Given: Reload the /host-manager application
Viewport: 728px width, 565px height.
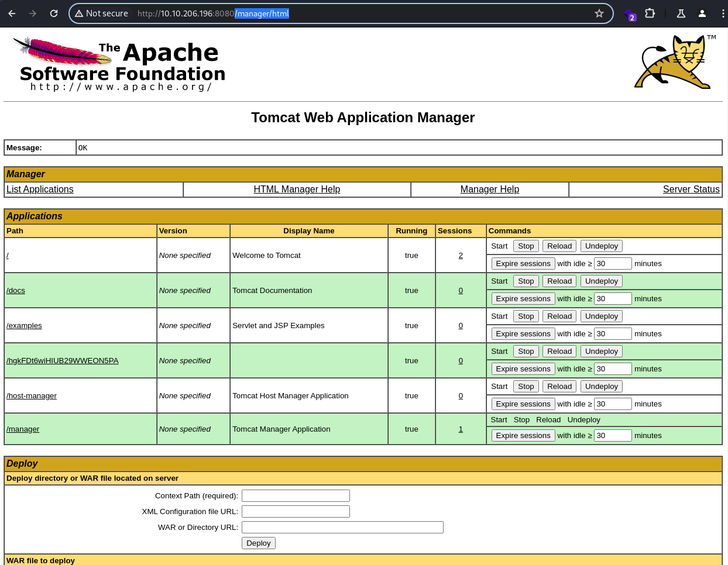Looking at the screenshot, I should click(559, 387).
